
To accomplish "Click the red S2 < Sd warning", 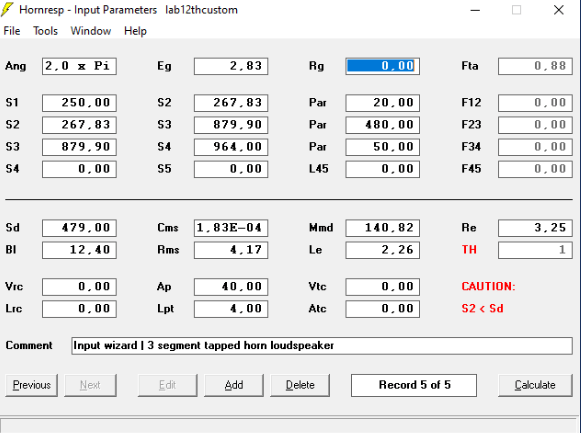I will [x=482, y=309].
